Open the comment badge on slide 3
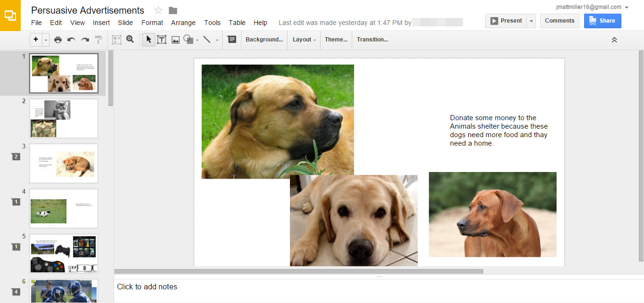Screen dimensions: 644x303 [x=16, y=156]
